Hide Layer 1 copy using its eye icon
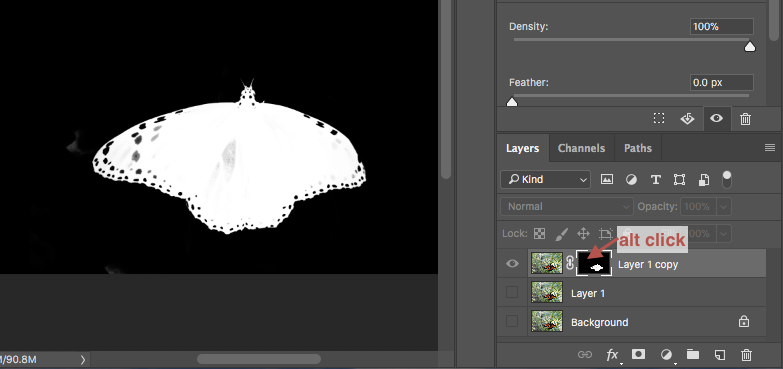The width and height of the screenshot is (783, 369). (x=512, y=263)
